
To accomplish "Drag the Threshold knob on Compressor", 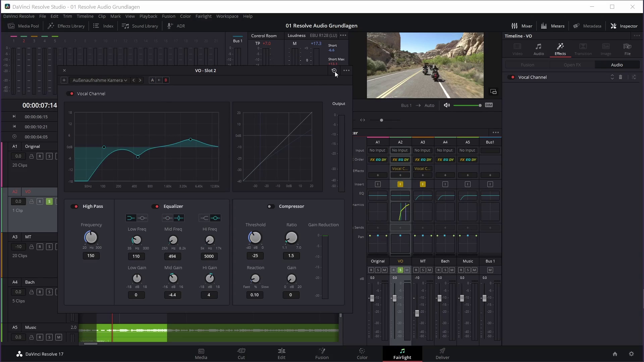I will pos(255,238).
